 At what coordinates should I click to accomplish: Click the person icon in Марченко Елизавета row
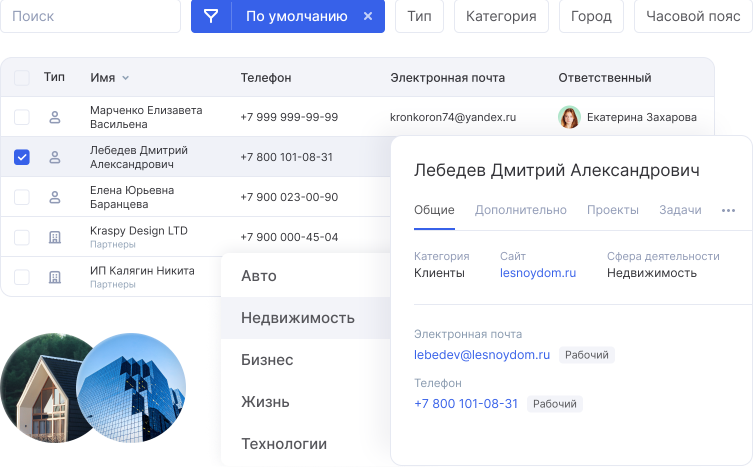55,117
